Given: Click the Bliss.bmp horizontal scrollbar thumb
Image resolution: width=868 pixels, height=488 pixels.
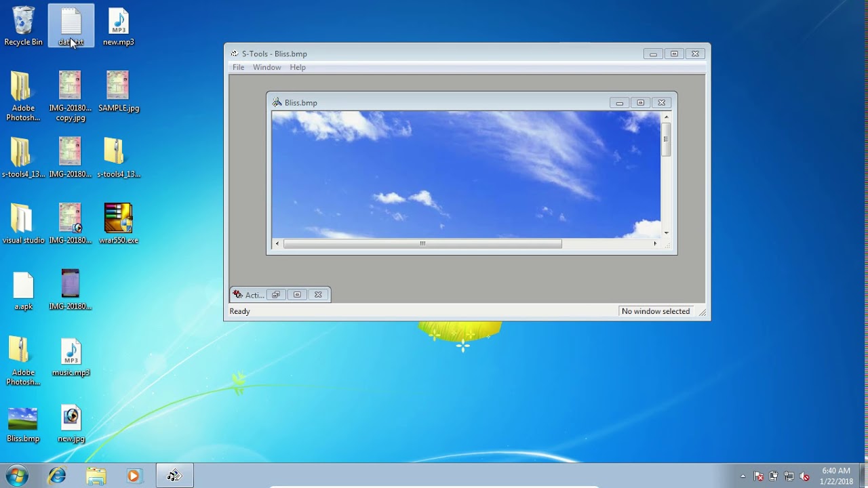Looking at the screenshot, I should point(422,243).
